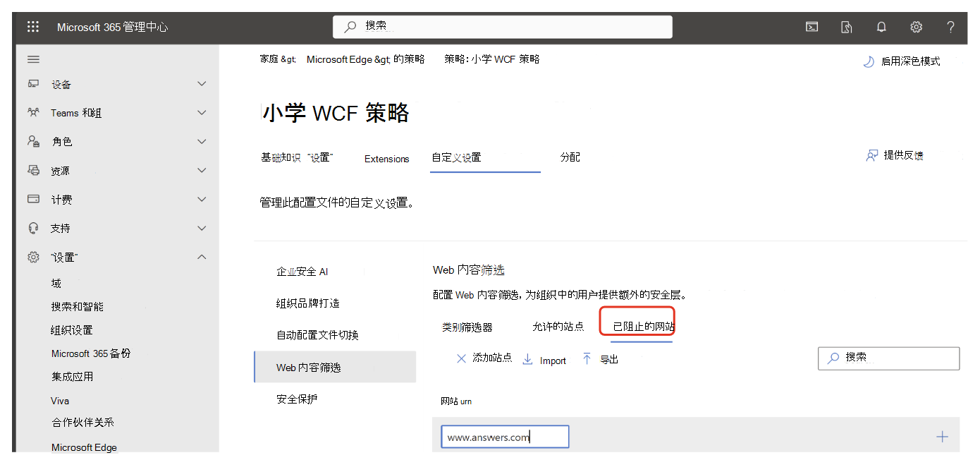Viewport: 980px width, 460px height.
Task: Select Web 内容筛选 in side menu
Action: coord(310,367)
